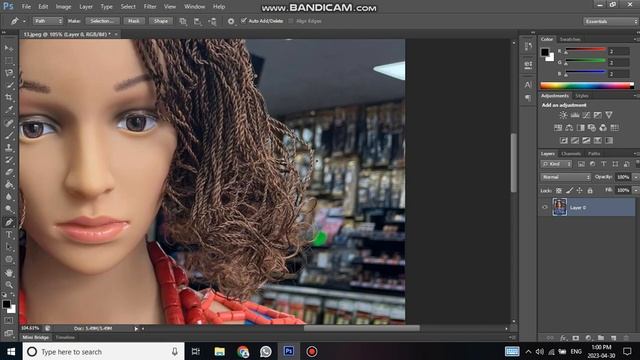
Task: Open the Path mode dropdown
Action: point(48,21)
